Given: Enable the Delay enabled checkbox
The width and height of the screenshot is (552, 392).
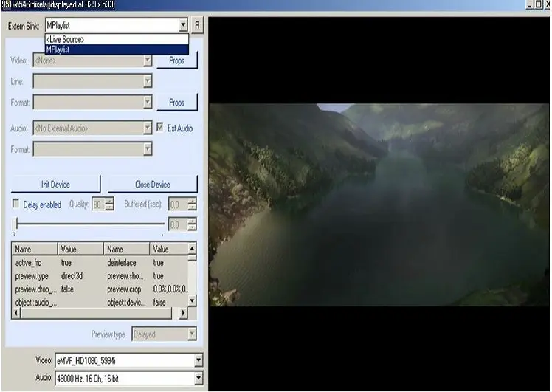Looking at the screenshot, I should [16, 204].
